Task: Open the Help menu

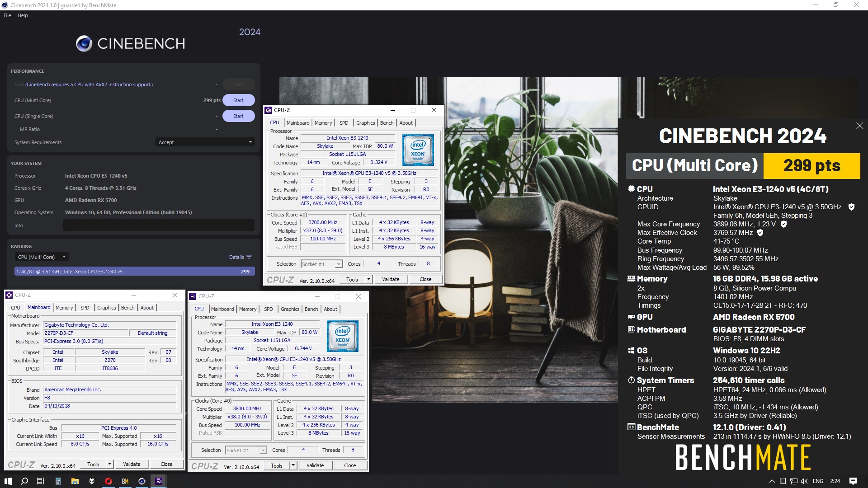Action: (23, 15)
